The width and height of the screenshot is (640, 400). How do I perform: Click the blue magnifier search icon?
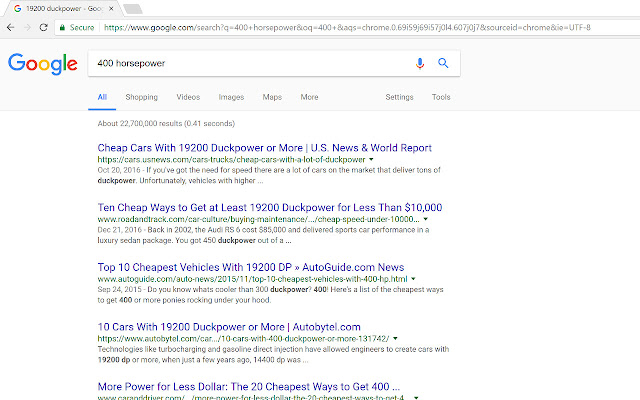click(x=443, y=63)
